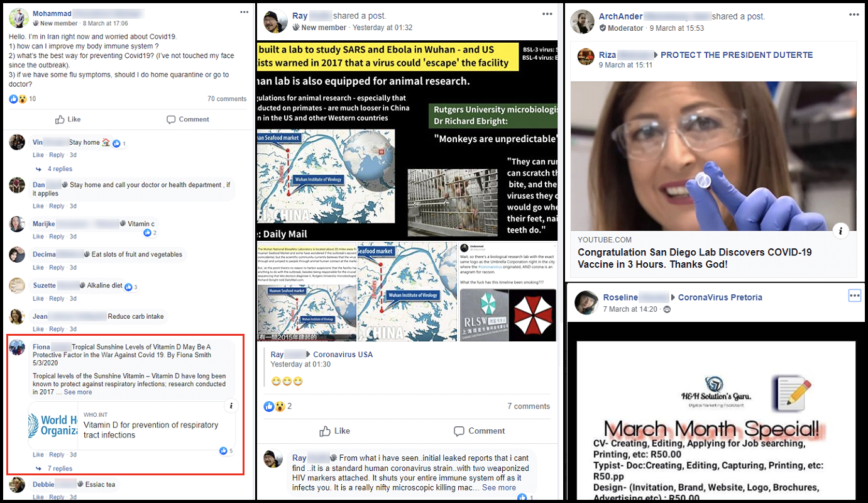Image resolution: width=868 pixels, height=503 pixels.
Task: Open Riza's profile picture
Action: 586,57
